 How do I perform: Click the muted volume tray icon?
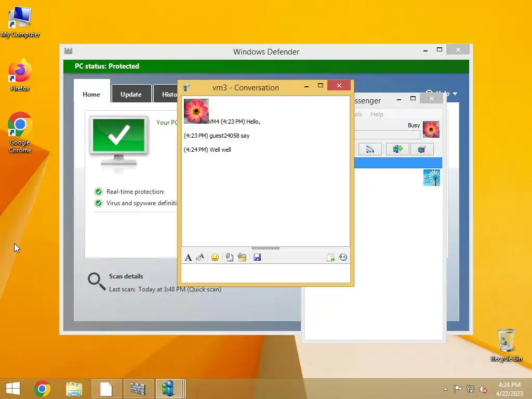pyautogui.click(x=483, y=389)
